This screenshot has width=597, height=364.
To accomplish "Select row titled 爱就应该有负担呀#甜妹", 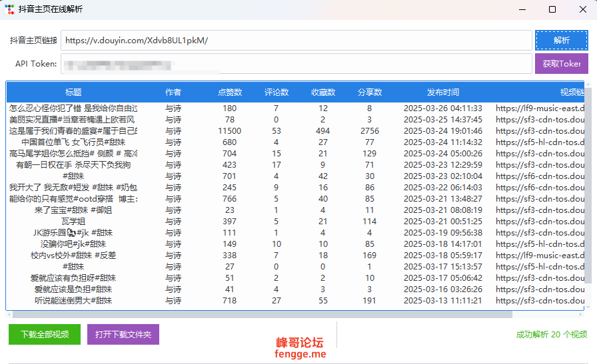I will coord(295,278).
